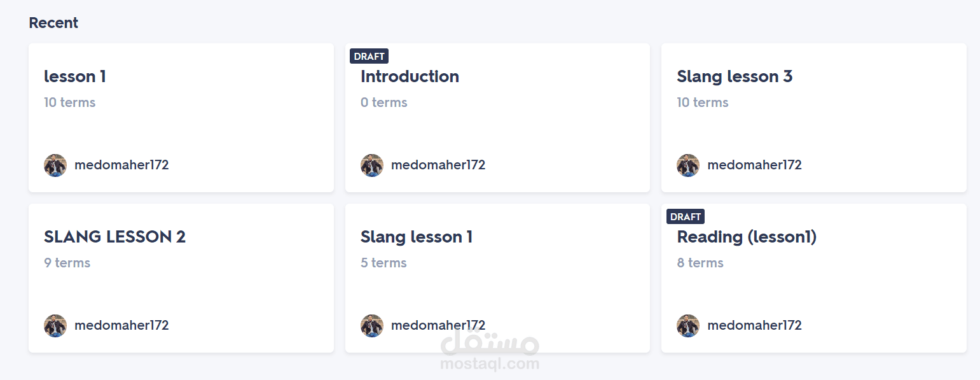
Task: Click the avatar on the Reading (lesson1) card
Action: [x=688, y=326]
